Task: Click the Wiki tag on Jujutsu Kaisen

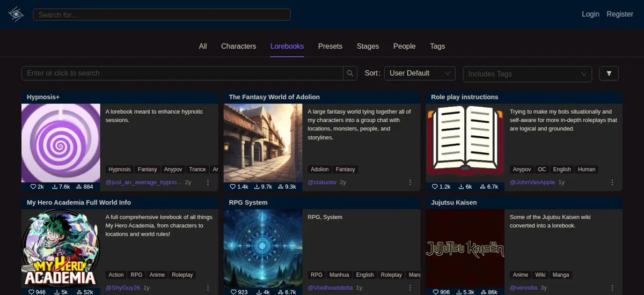Action: point(540,275)
